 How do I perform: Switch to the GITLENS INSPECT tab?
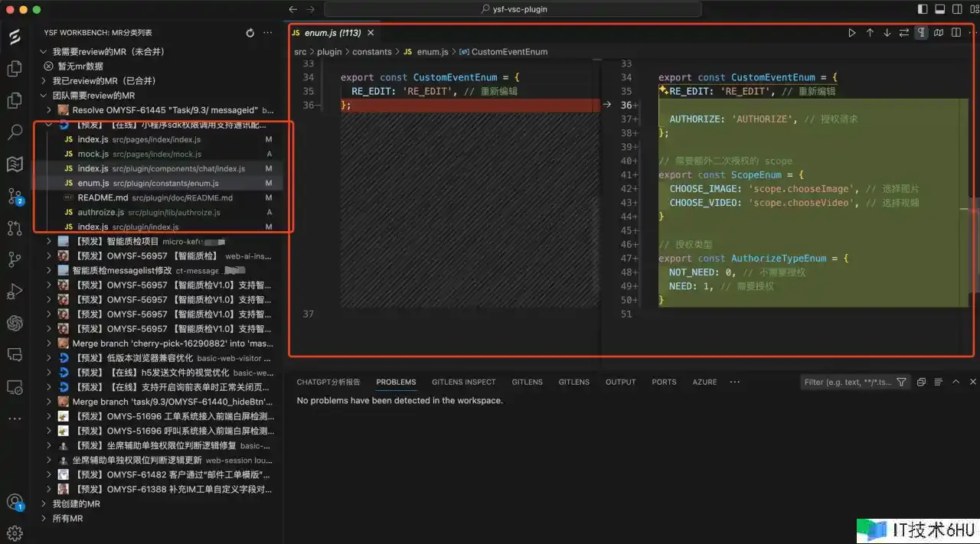pos(463,382)
